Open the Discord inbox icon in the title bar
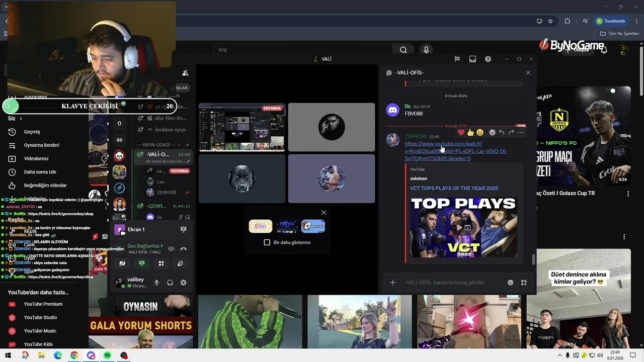The width and height of the screenshot is (644, 362). click(x=472, y=59)
